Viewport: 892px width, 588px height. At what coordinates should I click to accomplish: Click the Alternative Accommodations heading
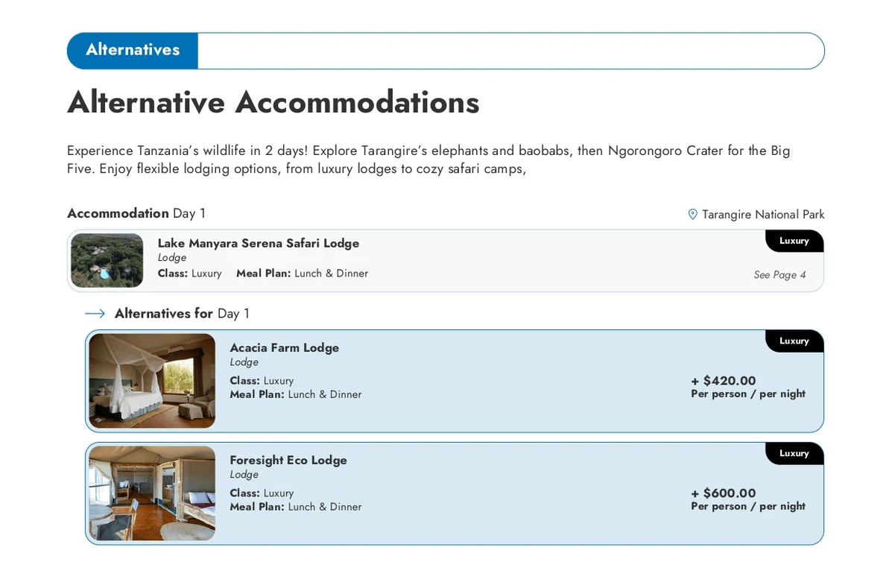click(273, 102)
